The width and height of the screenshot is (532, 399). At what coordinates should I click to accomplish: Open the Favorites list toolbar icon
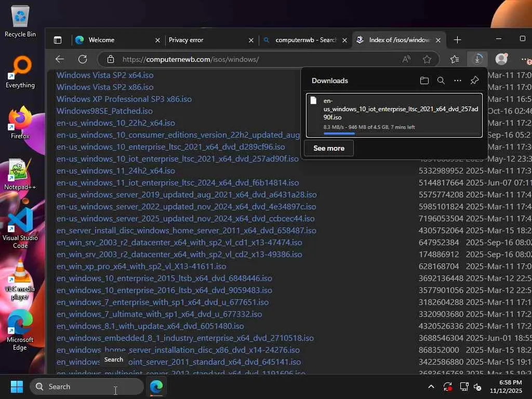(454, 59)
